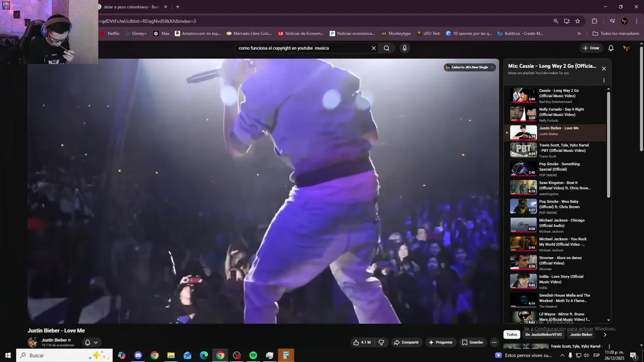Image resolution: width=644 pixels, height=362 pixels.
Task: Open the Monkeytype bookmark
Action: (x=396, y=34)
